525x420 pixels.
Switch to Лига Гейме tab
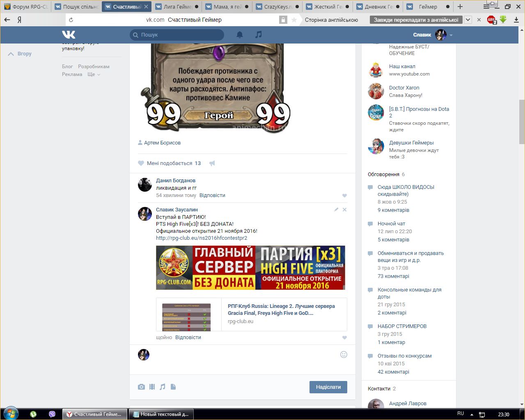(x=177, y=7)
